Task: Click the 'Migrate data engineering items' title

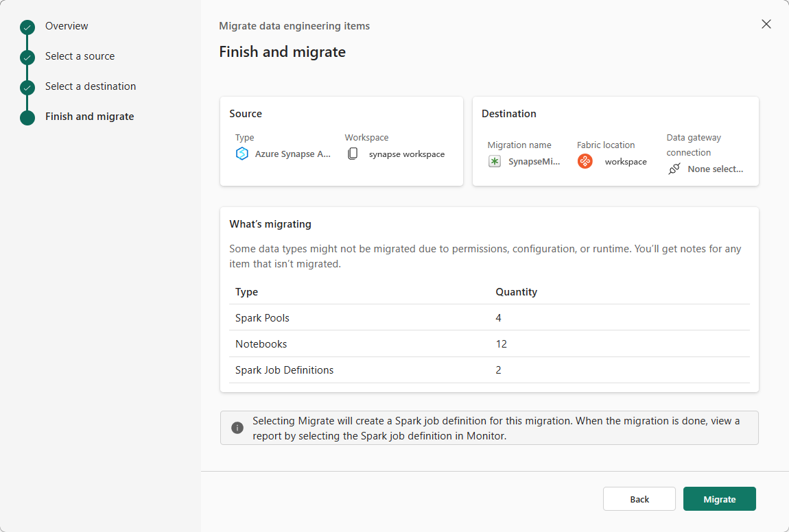Action: [x=294, y=26]
